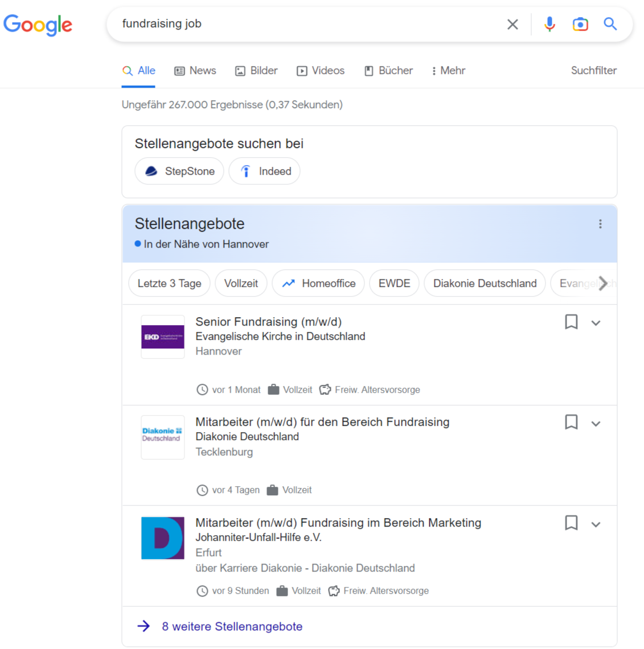Start voice search with microphone icon
The image size is (644, 649).
tap(549, 24)
